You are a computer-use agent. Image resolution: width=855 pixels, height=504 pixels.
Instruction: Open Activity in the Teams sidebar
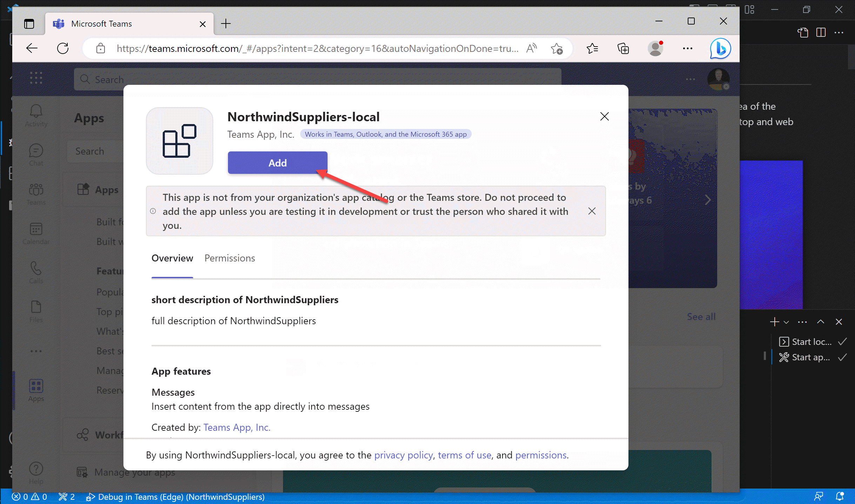pyautogui.click(x=36, y=116)
